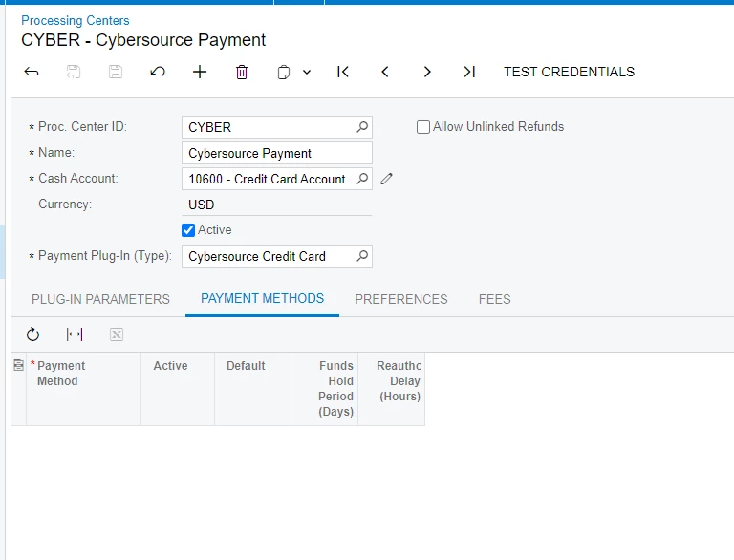The width and height of the screenshot is (734, 560).
Task: Open Proc. Center ID lookup magnifier
Action: pos(362,127)
